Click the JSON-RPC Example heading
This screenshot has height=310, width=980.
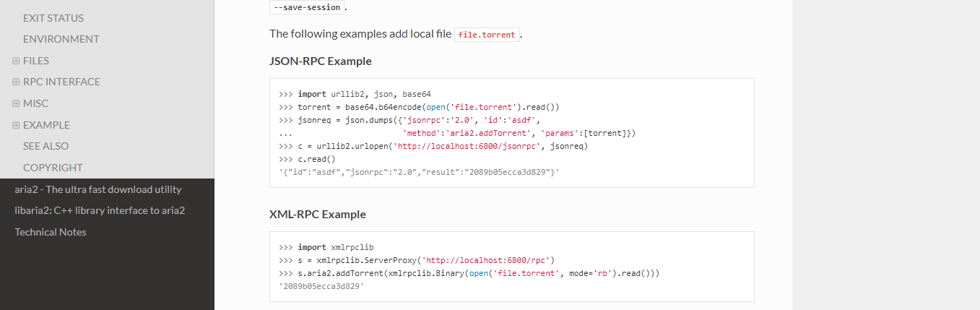coord(321,61)
